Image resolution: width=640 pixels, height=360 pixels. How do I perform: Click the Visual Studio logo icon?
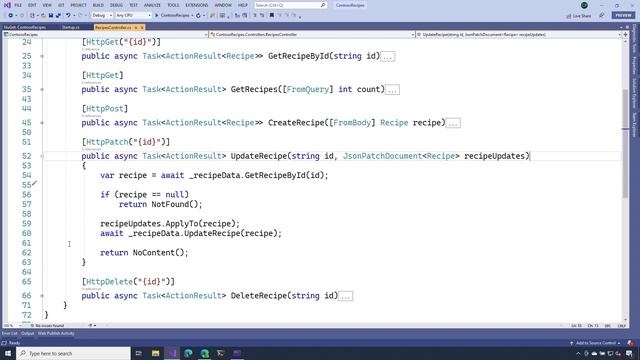click(x=7, y=5)
